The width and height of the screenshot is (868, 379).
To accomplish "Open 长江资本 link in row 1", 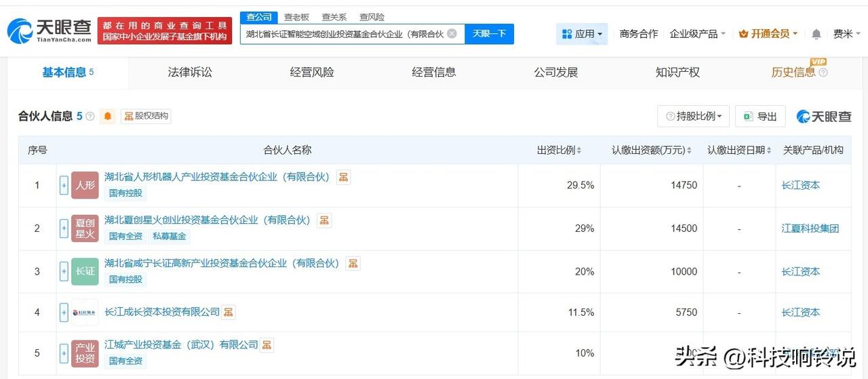I will (801, 185).
